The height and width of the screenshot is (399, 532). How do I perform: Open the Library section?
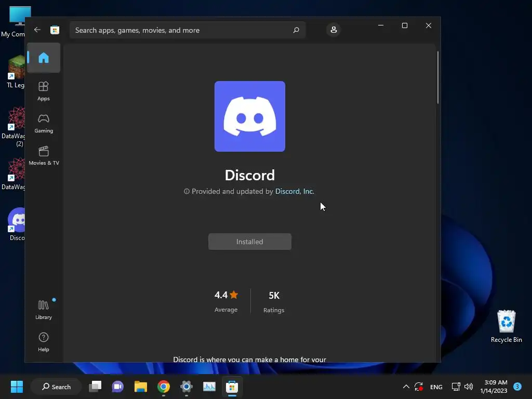(x=44, y=310)
